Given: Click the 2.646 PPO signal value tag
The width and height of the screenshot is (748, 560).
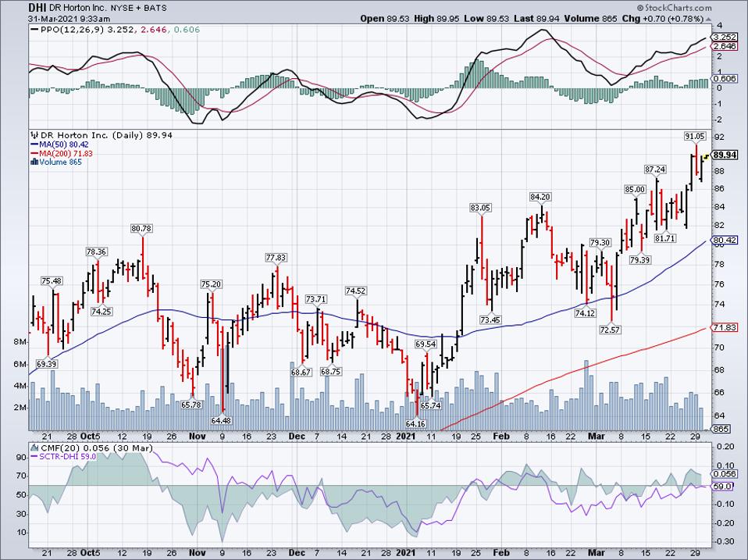Looking at the screenshot, I should point(725,46).
